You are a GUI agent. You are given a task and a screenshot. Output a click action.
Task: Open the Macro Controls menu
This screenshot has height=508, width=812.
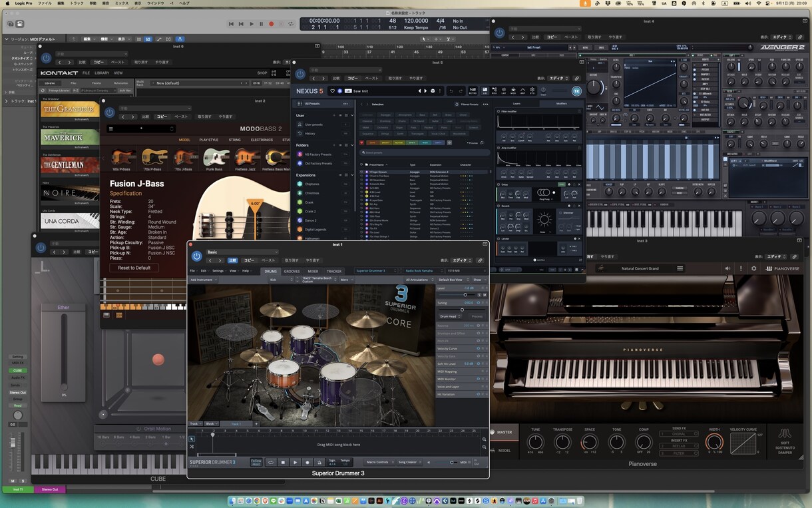pyautogui.click(x=377, y=462)
